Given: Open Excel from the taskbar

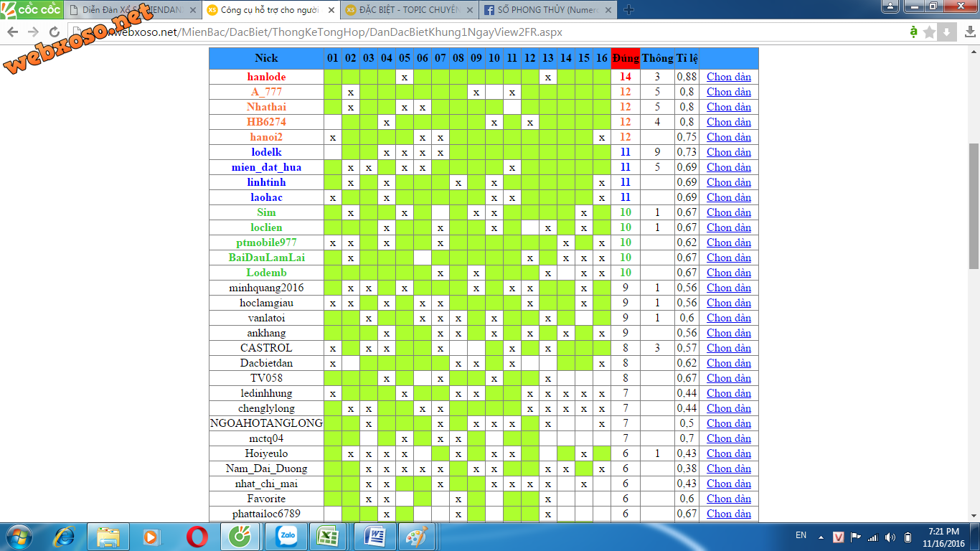Looking at the screenshot, I should coord(329,537).
